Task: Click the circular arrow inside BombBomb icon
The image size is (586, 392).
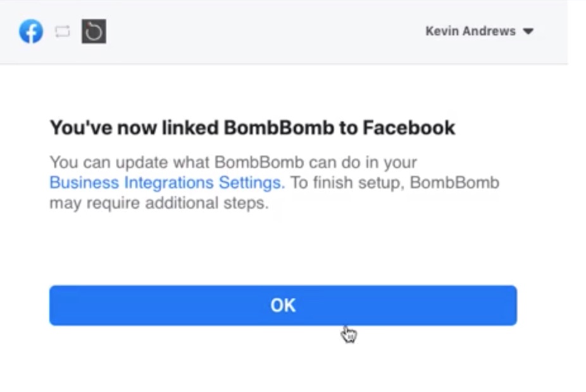Action: click(94, 32)
